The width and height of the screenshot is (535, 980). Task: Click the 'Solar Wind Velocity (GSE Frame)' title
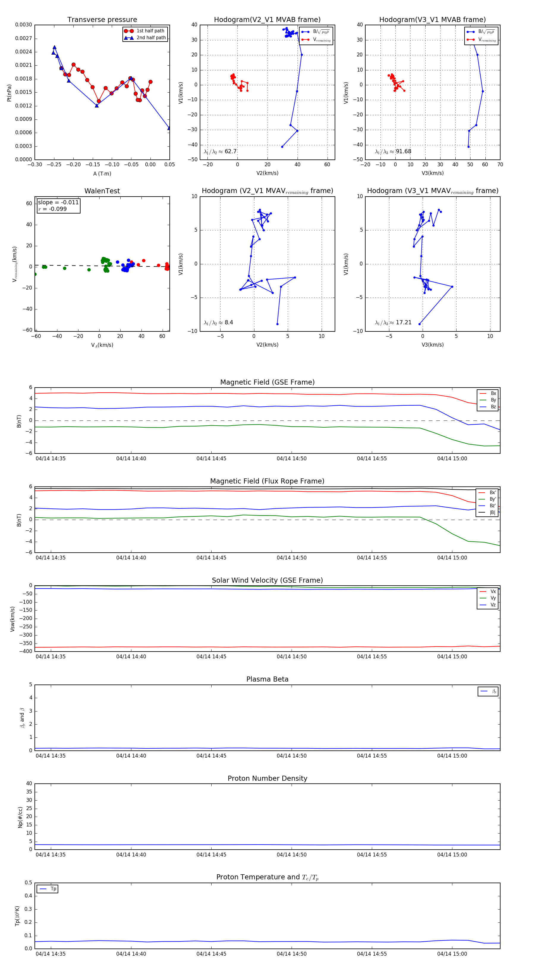point(267,580)
